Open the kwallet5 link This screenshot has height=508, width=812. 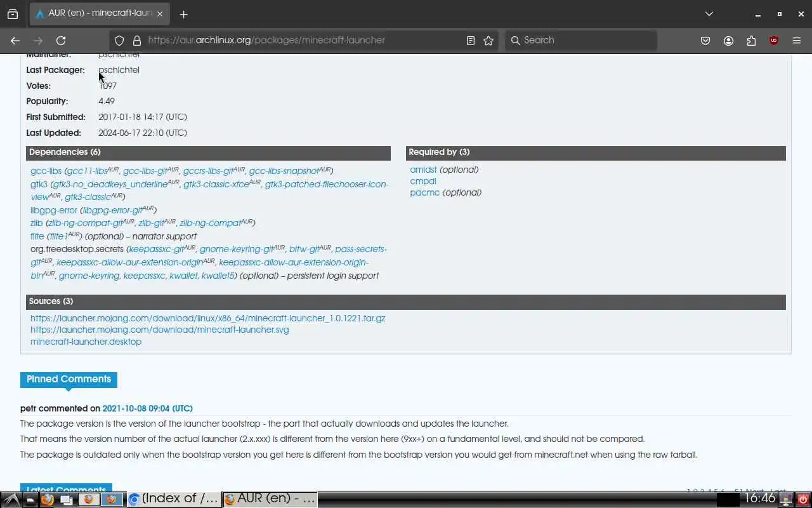pos(218,276)
